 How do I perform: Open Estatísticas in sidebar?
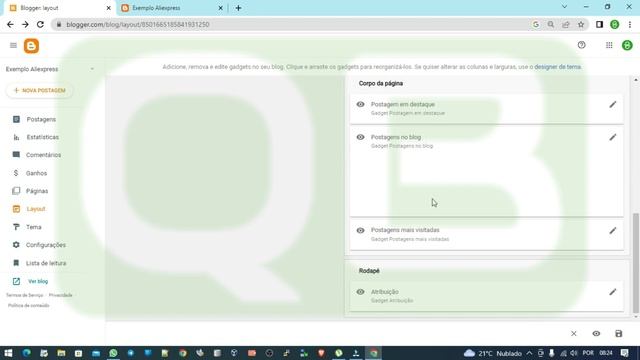click(x=42, y=137)
